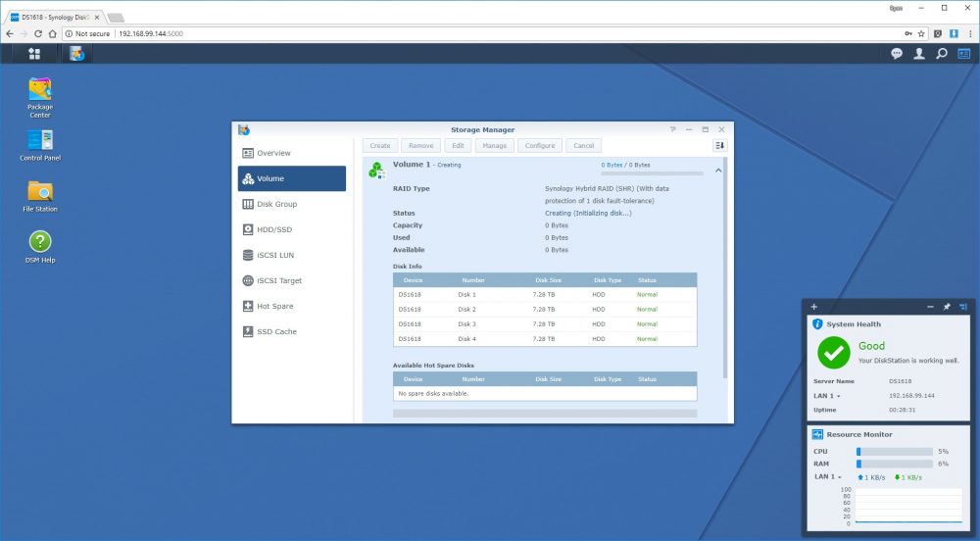Select the DS1618 browser tab
The image size is (980, 541).
(55, 17)
